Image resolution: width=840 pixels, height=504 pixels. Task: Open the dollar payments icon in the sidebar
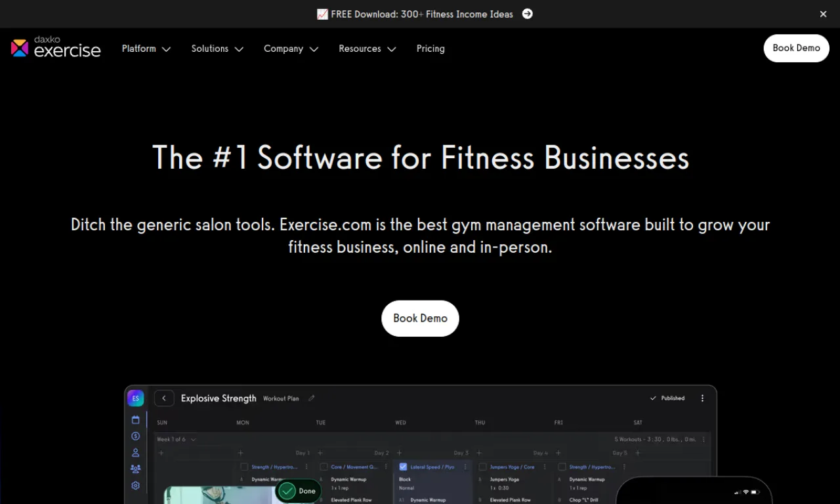(x=135, y=436)
